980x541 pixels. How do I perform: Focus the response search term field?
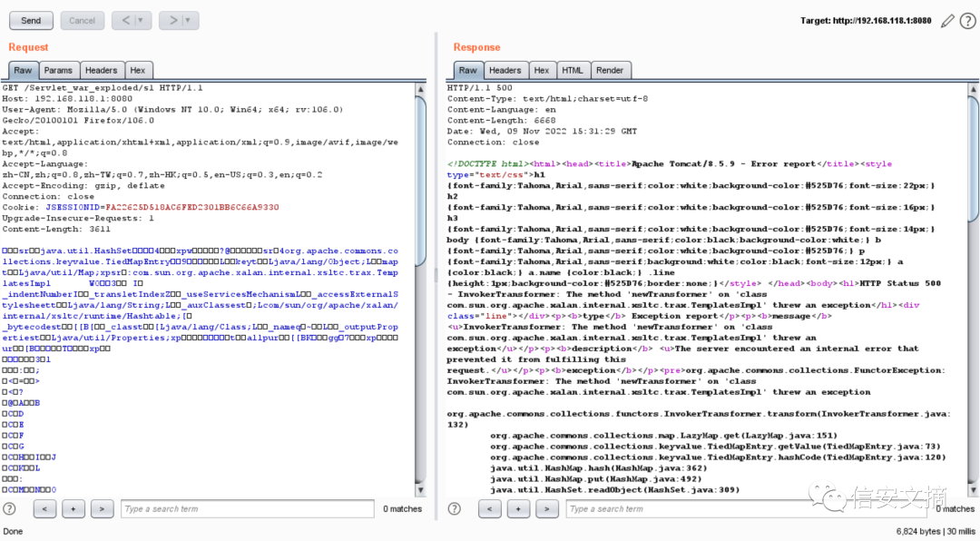click(747, 509)
